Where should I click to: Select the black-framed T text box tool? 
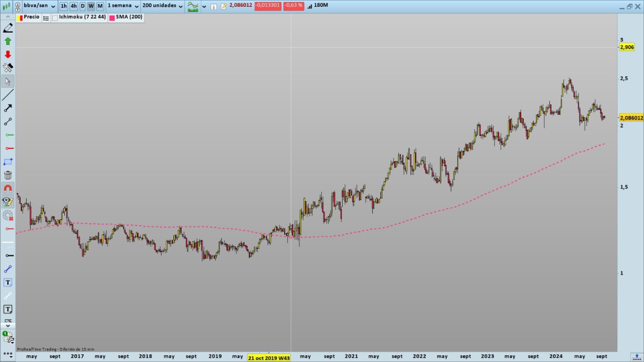pyautogui.click(x=8, y=309)
